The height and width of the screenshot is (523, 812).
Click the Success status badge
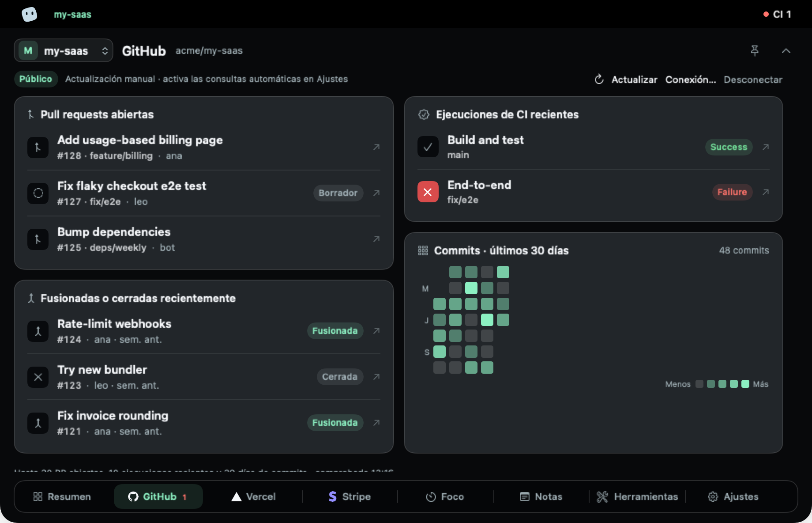729,147
